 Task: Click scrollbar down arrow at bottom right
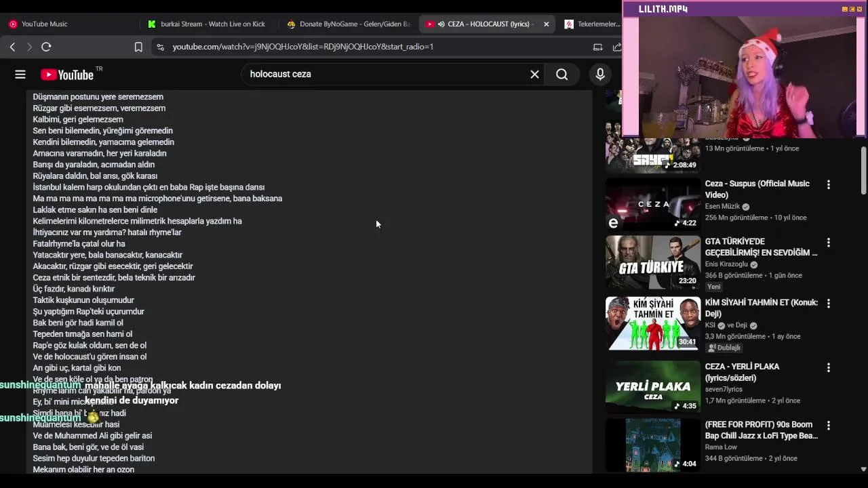click(863, 468)
